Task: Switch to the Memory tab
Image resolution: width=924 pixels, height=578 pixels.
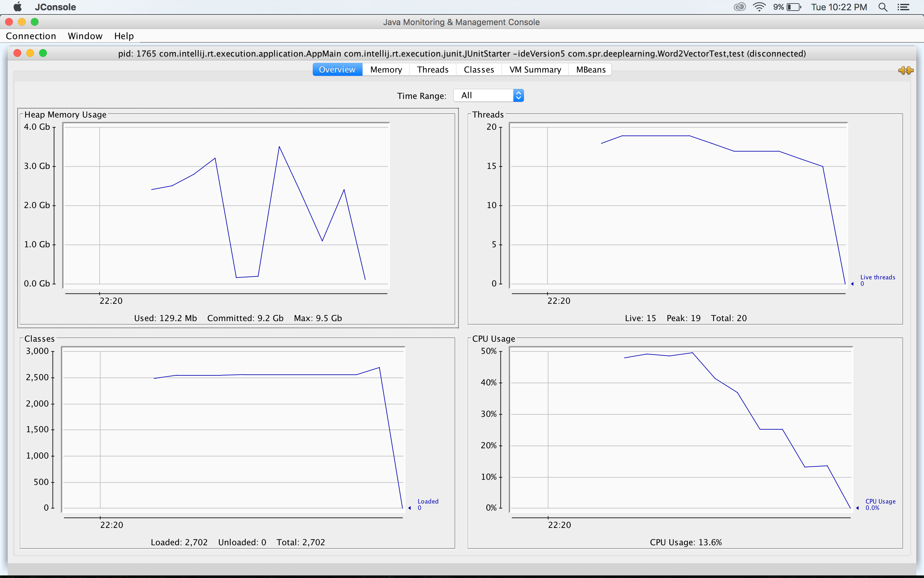Action: coord(386,70)
